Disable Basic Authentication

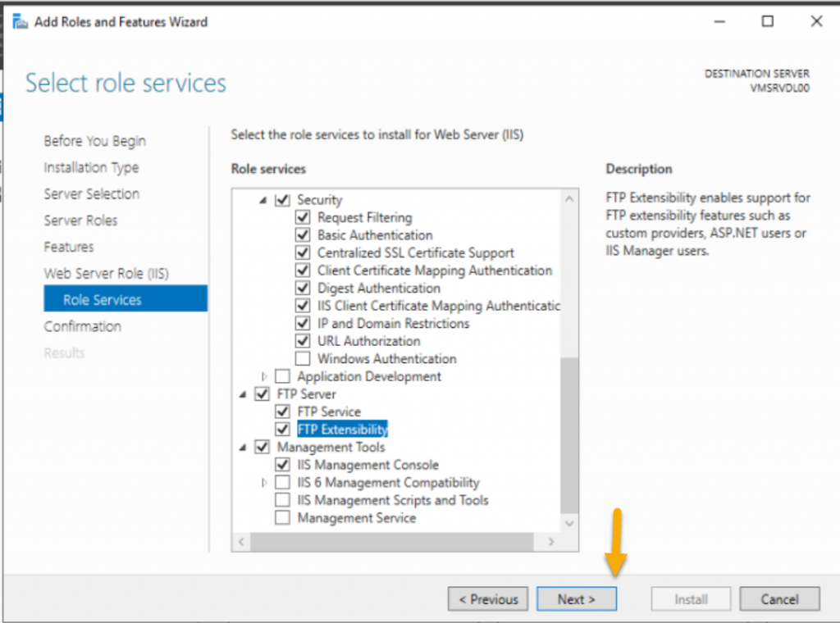(303, 234)
